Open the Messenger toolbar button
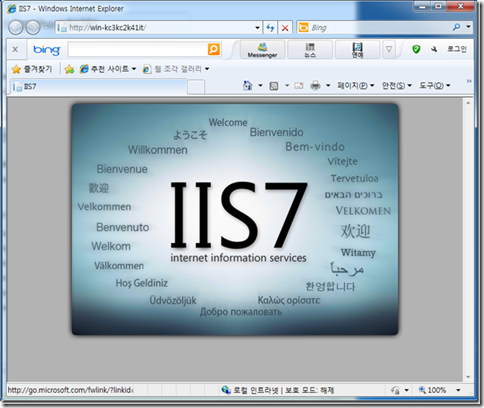The width and height of the screenshot is (484, 408). point(262,50)
